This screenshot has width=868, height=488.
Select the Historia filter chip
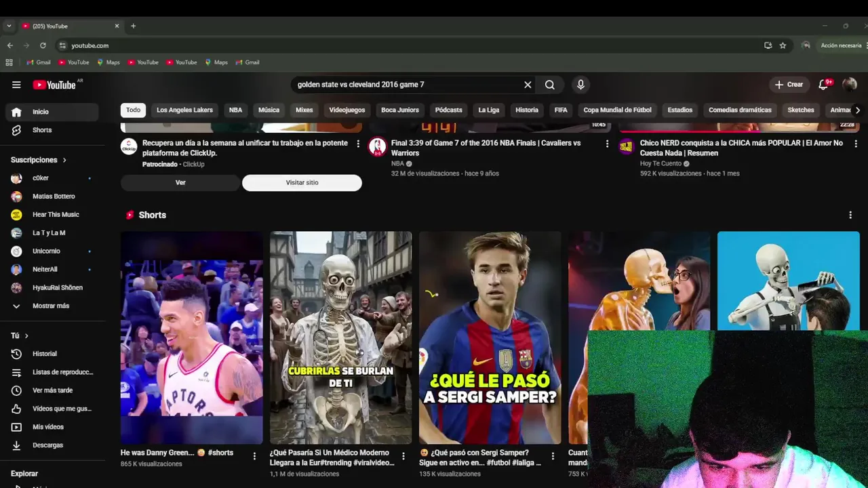527,110
